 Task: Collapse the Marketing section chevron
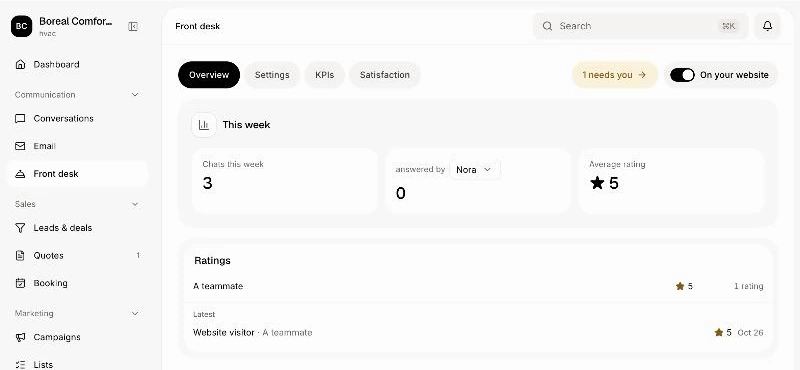[x=135, y=313]
